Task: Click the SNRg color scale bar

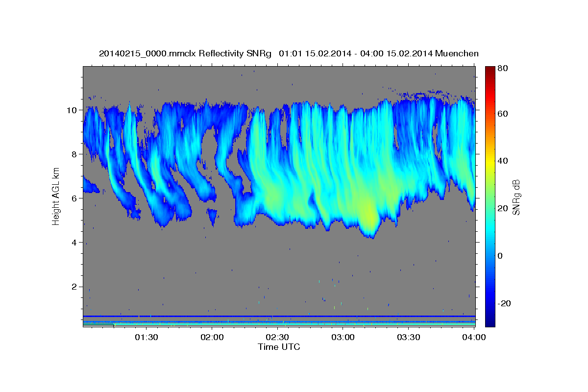Action: [x=490, y=196]
